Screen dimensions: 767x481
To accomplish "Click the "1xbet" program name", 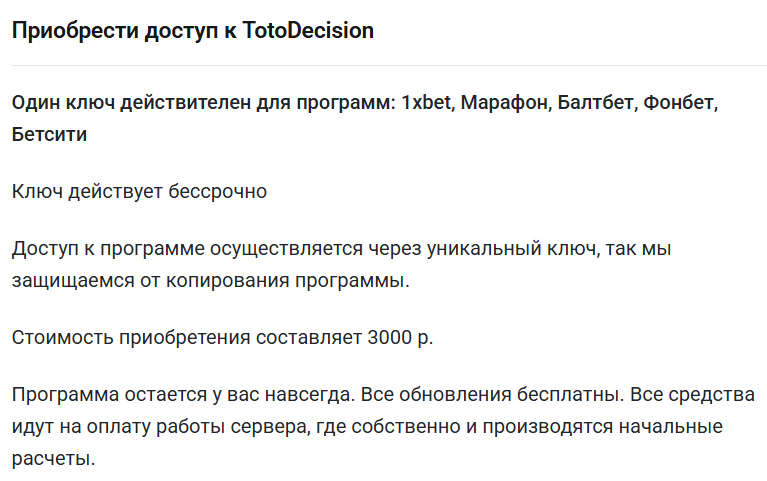I will point(425,104).
